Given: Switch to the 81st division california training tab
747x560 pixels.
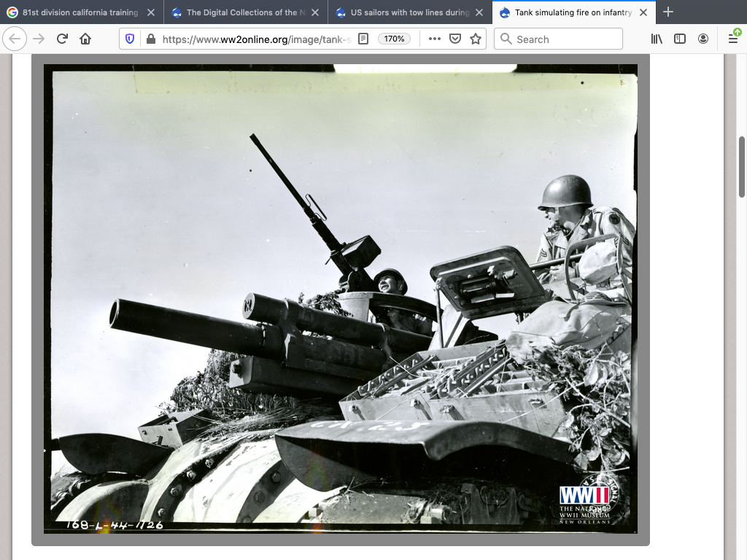Looking at the screenshot, I should pyautogui.click(x=73, y=12).
